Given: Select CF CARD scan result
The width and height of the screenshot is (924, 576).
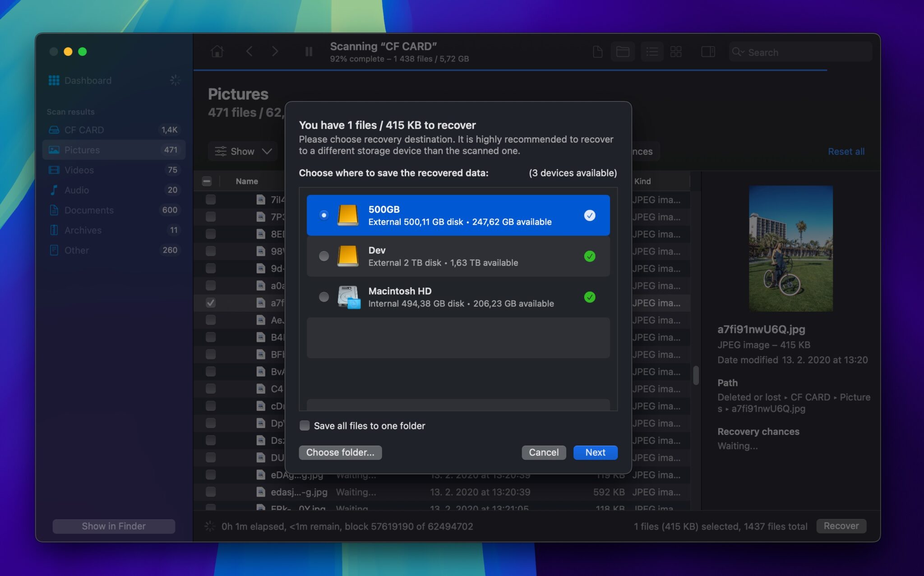Looking at the screenshot, I should click(114, 130).
